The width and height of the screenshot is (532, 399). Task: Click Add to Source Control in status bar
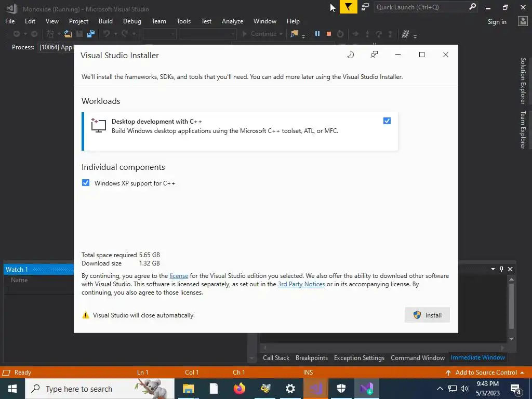pyautogui.click(x=485, y=373)
